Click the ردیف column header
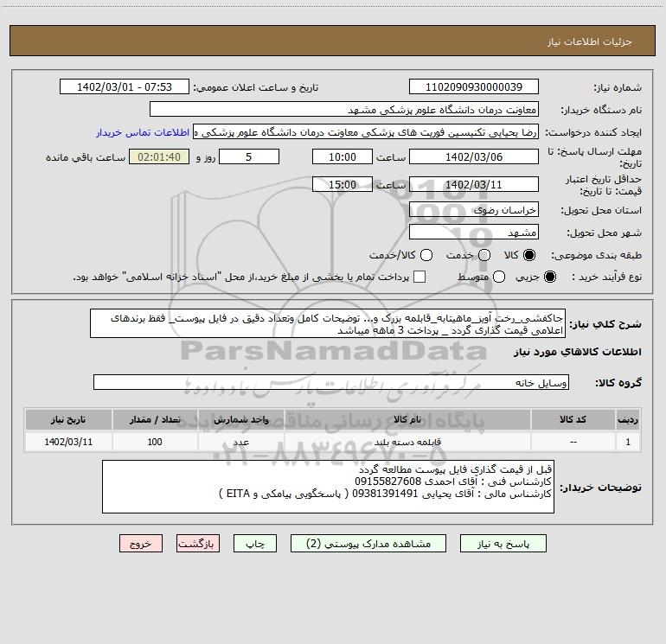This screenshot has height=644, width=666. coord(628,419)
